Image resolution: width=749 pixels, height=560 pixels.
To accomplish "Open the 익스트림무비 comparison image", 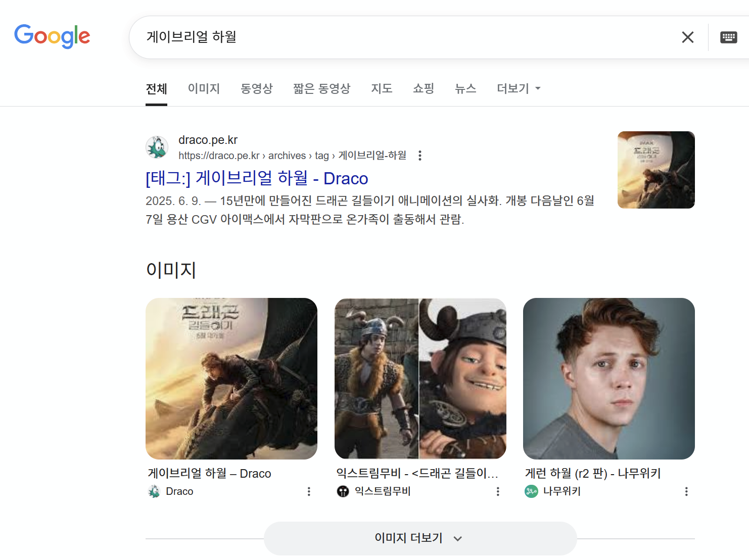I will coord(420,379).
